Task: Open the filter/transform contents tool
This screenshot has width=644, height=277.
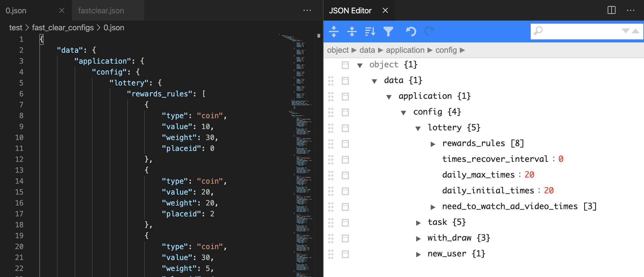Action: (x=388, y=32)
